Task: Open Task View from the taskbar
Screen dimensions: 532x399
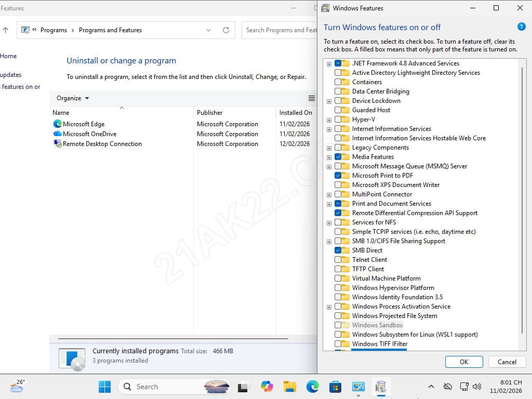Action: point(243,387)
